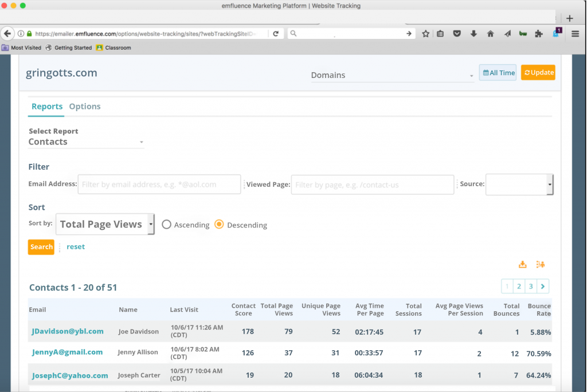Bookmark the page with the star icon

[x=425, y=34]
